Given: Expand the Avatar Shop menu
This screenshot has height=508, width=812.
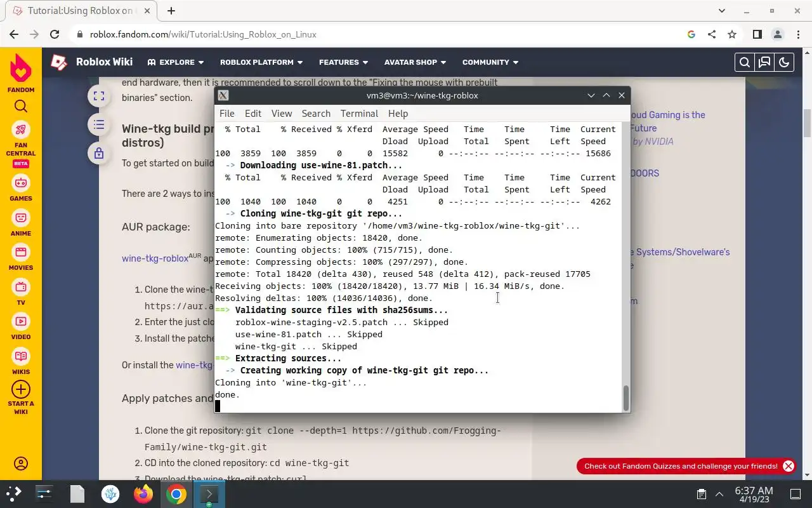Looking at the screenshot, I should coord(415,62).
